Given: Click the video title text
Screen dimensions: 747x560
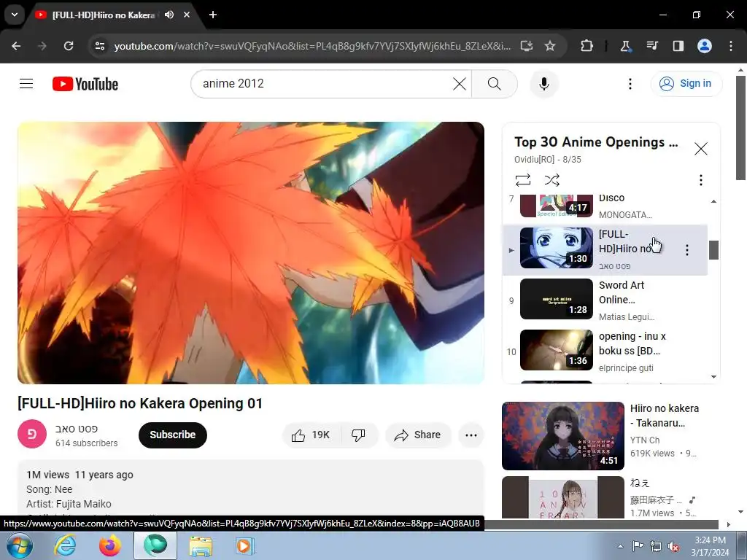Looking at the screenshot, I should [x=140, y=403].
